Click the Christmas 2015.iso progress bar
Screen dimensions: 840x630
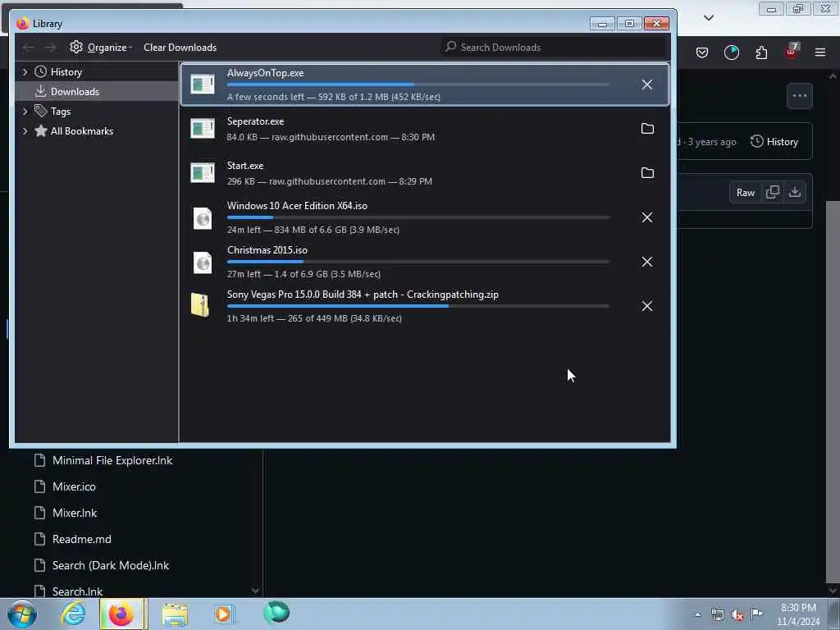click(418, 262)
